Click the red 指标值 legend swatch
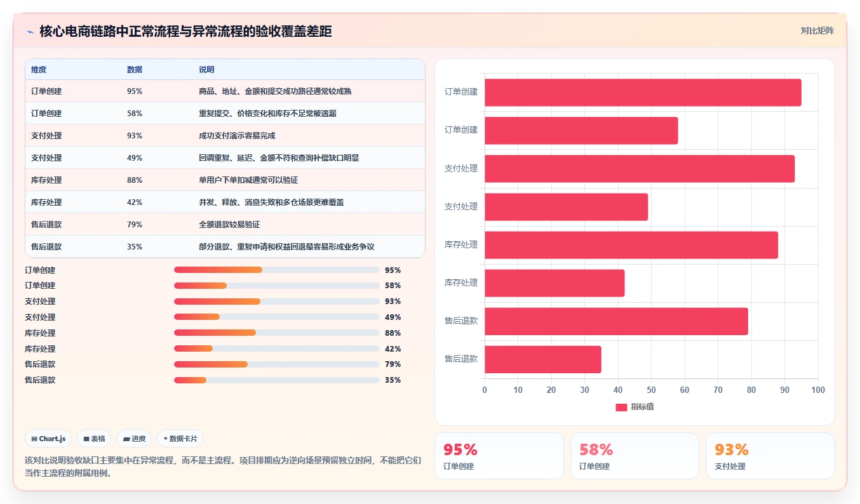 coord(621,407)
